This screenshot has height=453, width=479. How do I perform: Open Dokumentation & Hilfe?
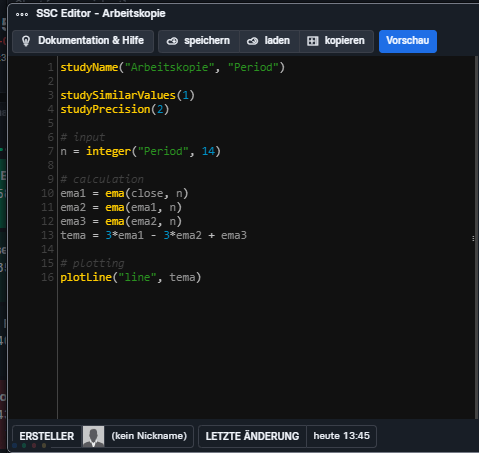point(83,41)
